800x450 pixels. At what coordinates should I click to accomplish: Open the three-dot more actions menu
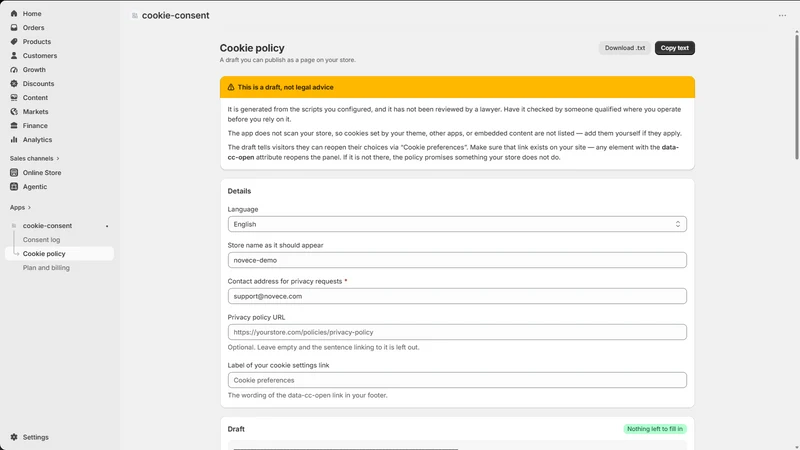[x=782, y=16]
